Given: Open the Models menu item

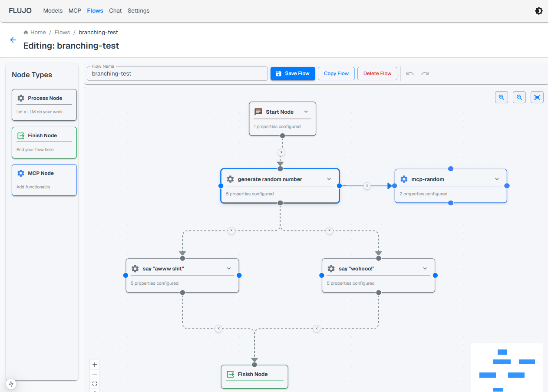Looking at the screenshot, I should tap(53, 11).
